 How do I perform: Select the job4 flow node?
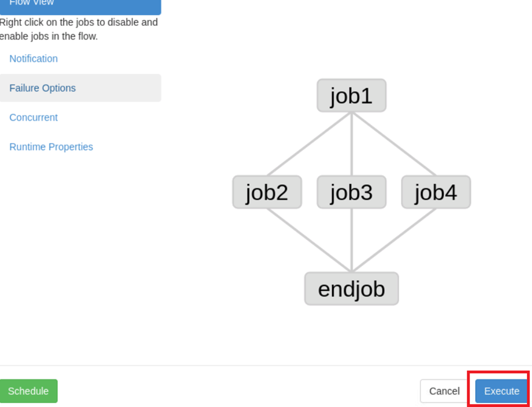[436, 193]
